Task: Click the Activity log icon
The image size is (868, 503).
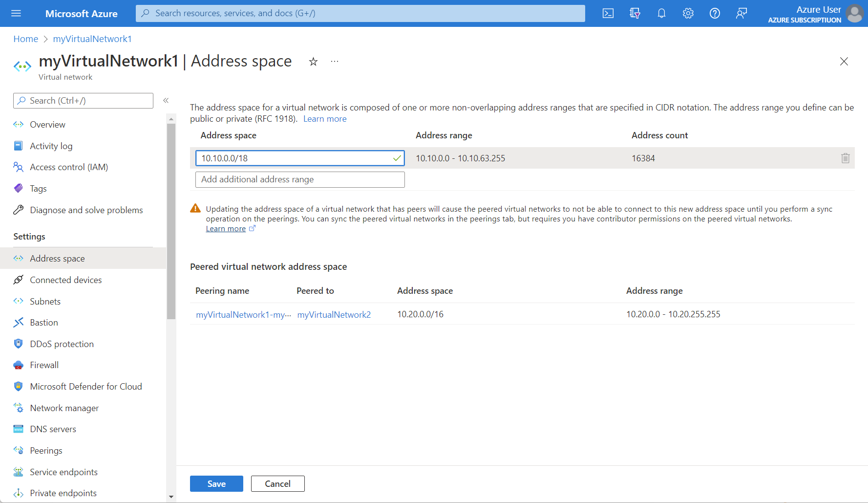Action: (x=19, y=146)
